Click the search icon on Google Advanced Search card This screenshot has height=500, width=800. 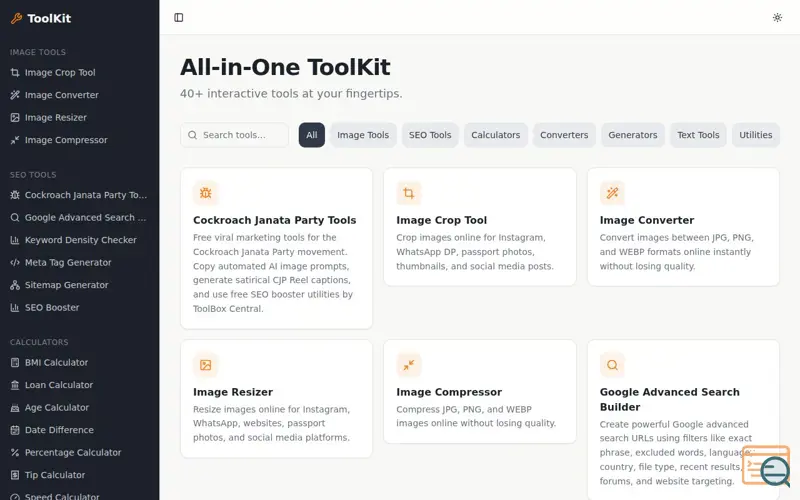pos(612,365)
